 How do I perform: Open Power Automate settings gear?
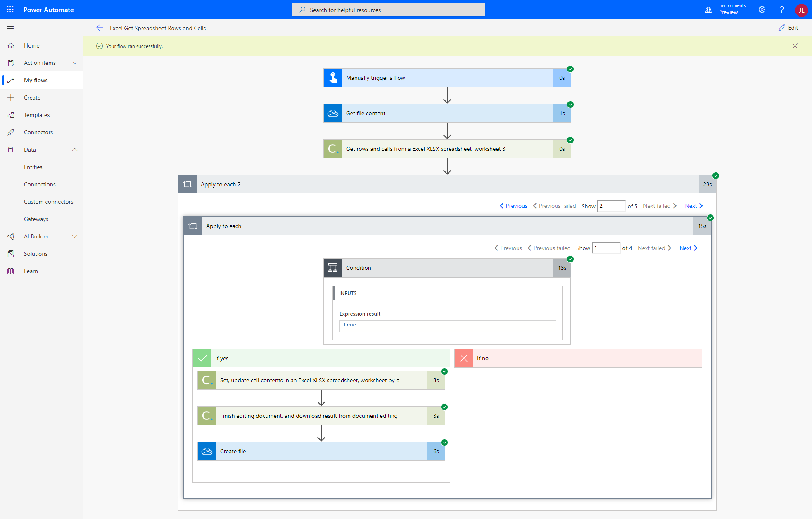(762, 10)
